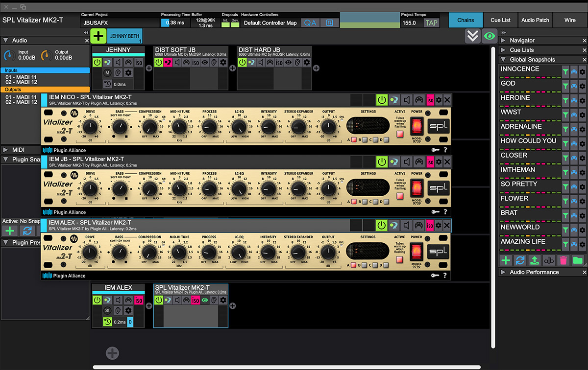Click the pink bypass icon on DIST SOFT JB
Image resolution: width=588 pixels, height=370 pixels.
click(168, 63)
